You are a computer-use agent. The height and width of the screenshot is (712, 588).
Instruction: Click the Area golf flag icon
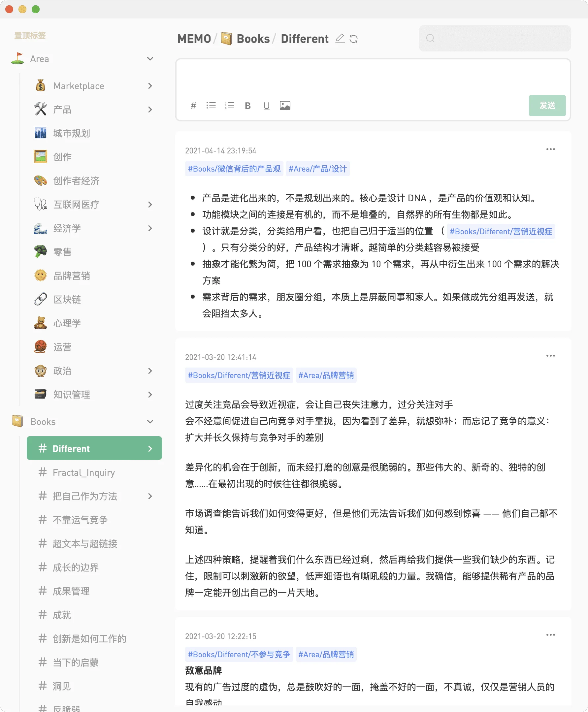[17, 59]
